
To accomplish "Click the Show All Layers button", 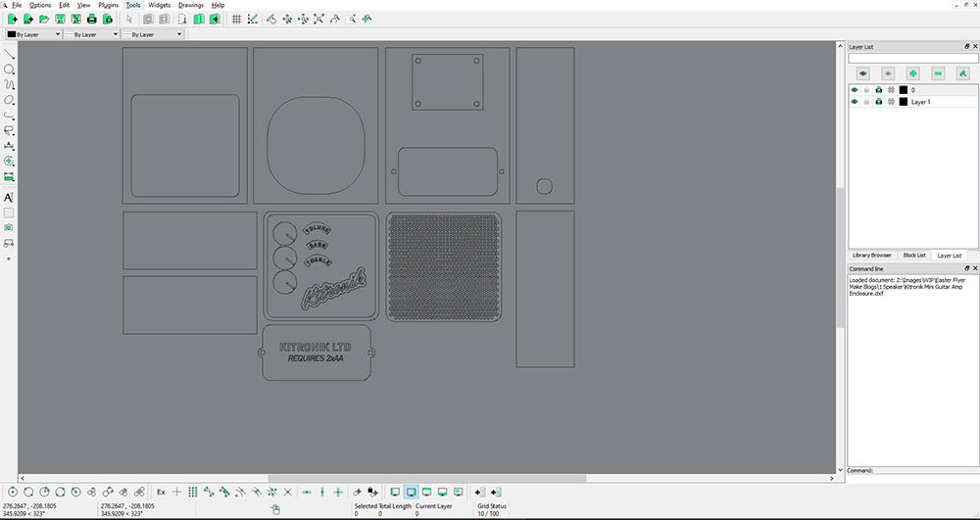I will click(x=863, y=73).
